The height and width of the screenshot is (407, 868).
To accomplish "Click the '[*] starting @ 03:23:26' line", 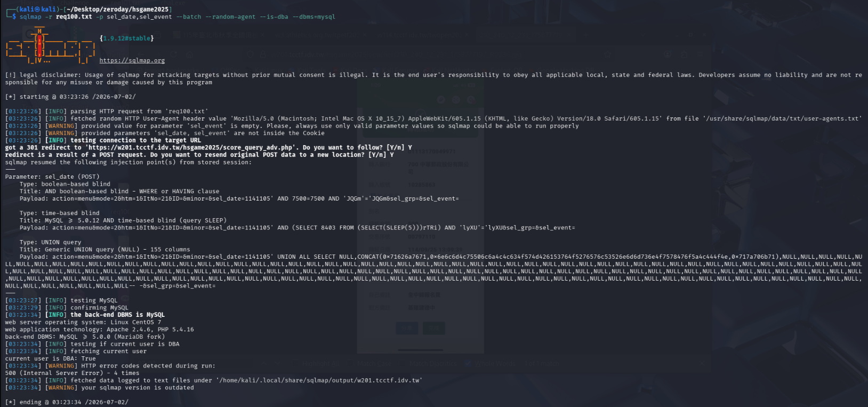I will pyautogui.click(x=70, y=97).
